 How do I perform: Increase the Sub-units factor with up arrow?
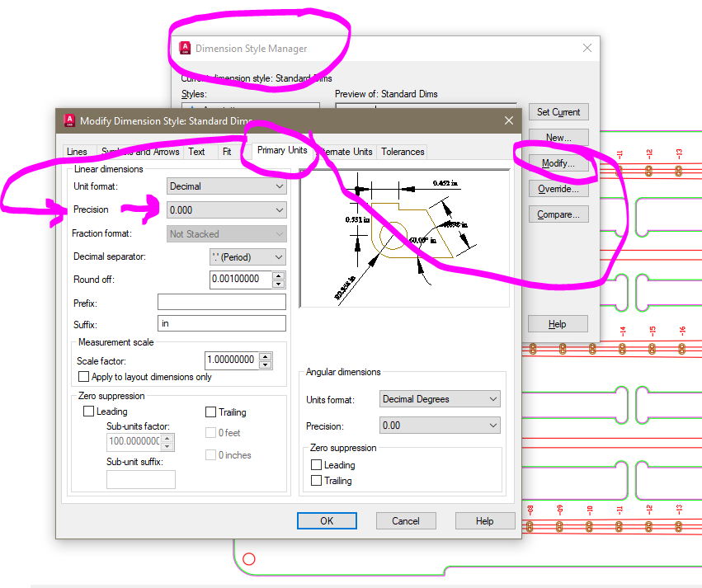pyautogui.click(x=167, y=439)
